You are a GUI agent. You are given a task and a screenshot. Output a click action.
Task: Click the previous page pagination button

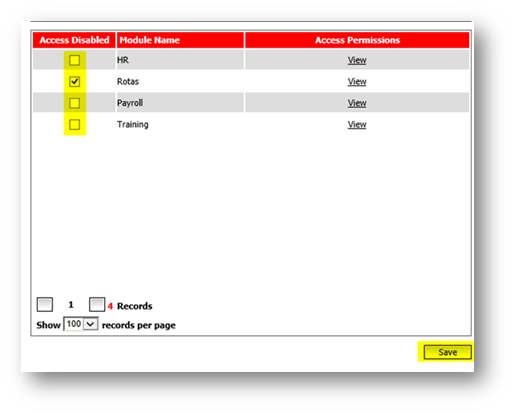click(45, 304)
